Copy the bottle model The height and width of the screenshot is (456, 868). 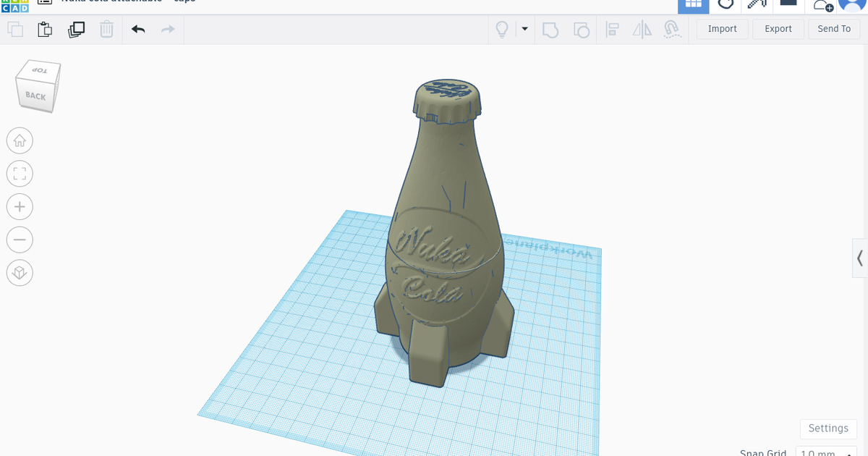15,29
